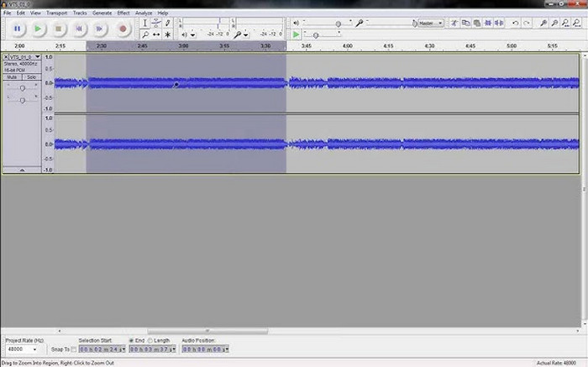Click the scroll right arrow of horizontal scrollbar

(x=578, y=331)
